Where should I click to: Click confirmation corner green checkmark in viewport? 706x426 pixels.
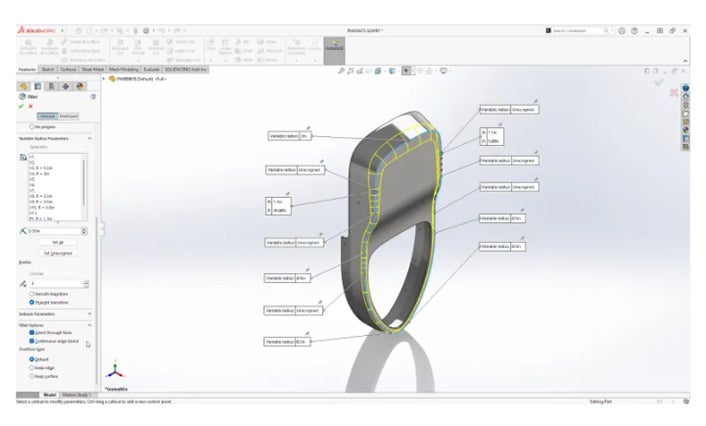tap(659, 82)
